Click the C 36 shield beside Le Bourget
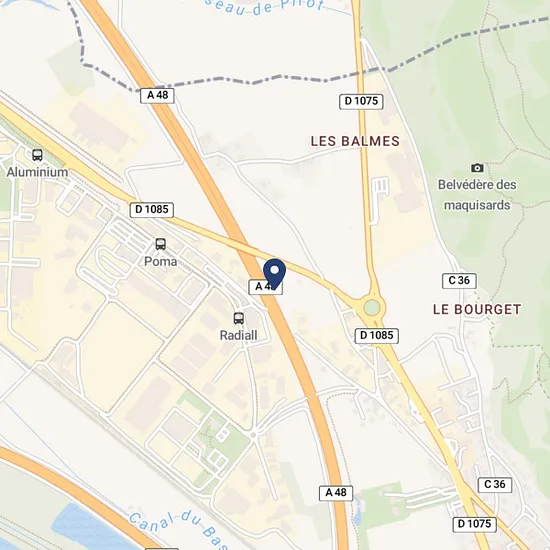The width and height of the screenshot is (550, 550). tap(459, 281)
